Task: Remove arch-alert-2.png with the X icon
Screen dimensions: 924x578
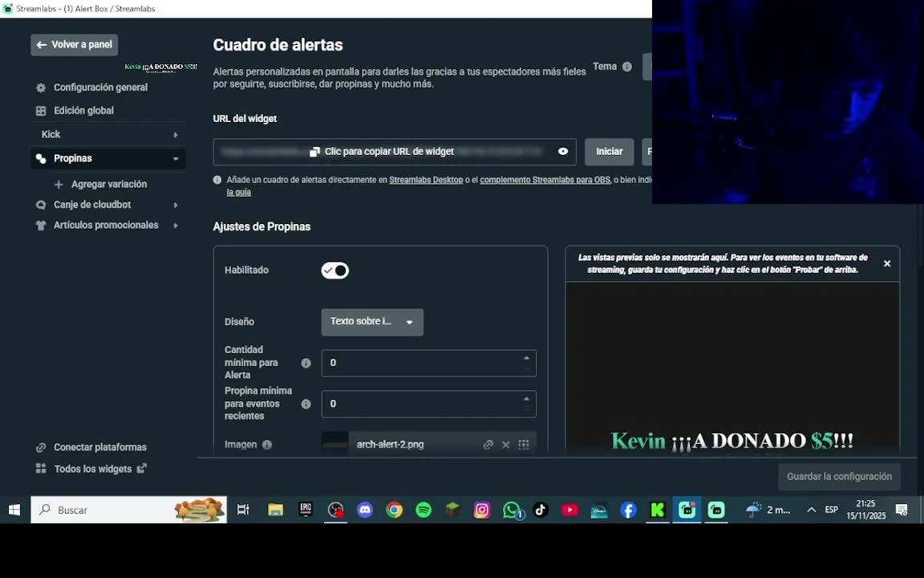Action: coord(505,446)
